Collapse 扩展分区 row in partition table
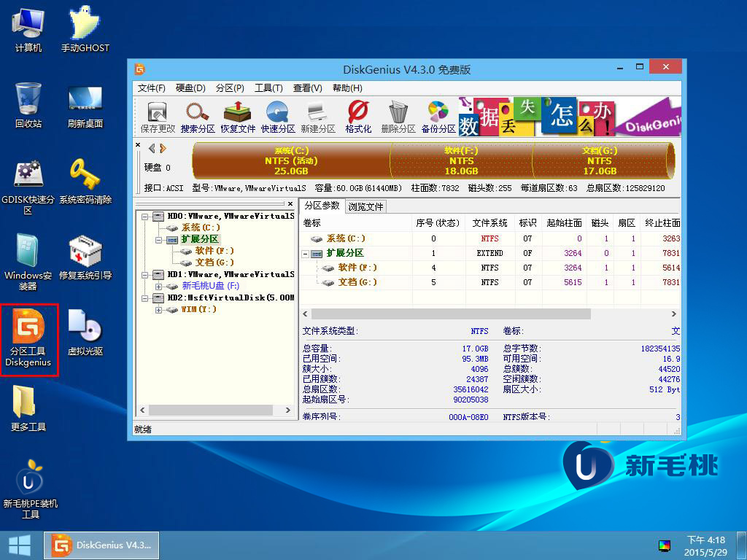The width and height of the screenshot is (747, 560). pyautogui.click(x=306, y=254)
